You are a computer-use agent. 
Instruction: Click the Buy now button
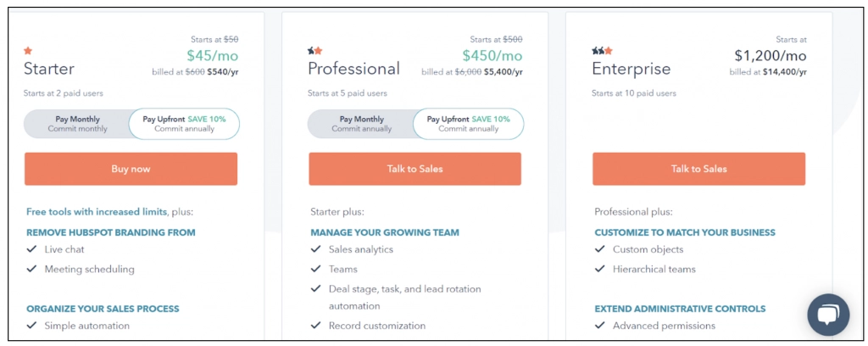(131, 169)
